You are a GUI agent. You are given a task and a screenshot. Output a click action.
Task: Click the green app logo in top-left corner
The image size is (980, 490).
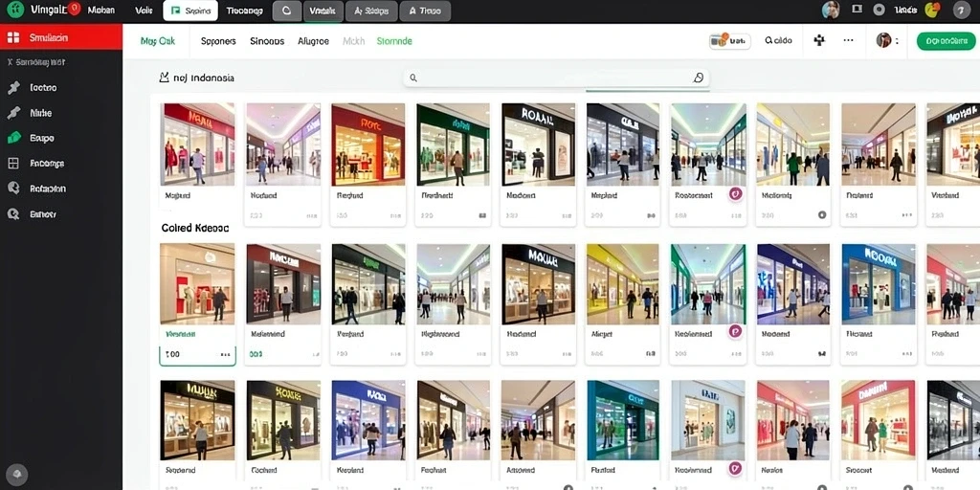coord(14,10)
